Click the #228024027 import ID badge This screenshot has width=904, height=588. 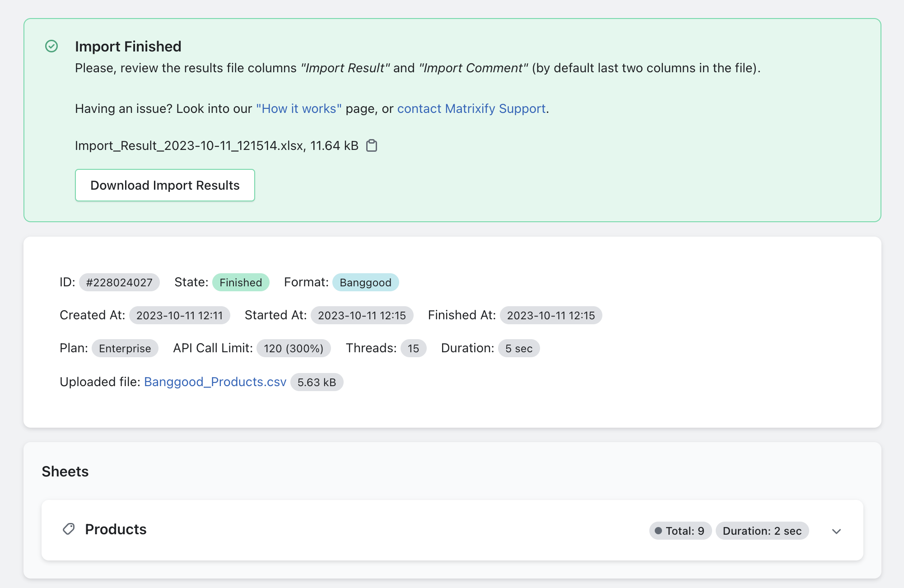119,282
